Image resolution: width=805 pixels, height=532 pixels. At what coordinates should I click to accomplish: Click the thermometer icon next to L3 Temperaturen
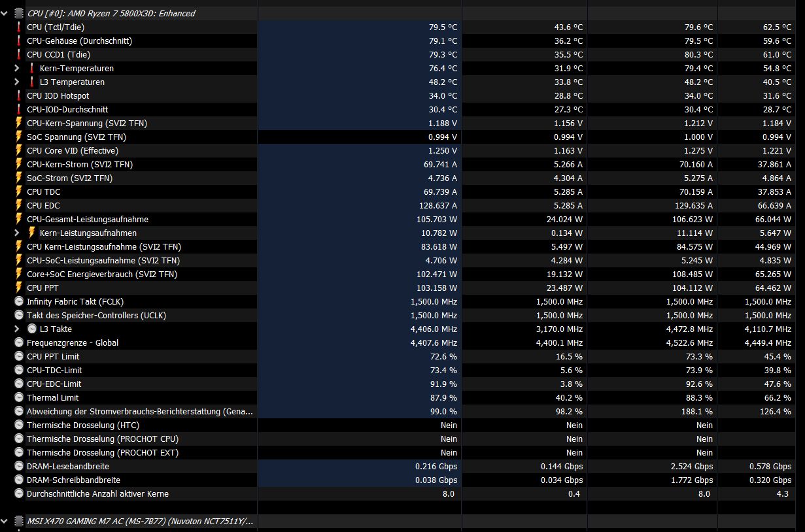pos(31,82)
